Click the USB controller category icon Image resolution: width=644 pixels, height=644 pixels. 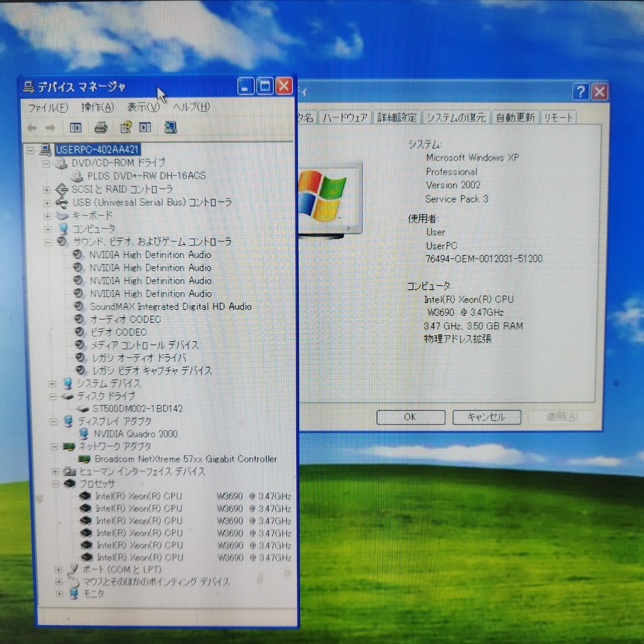pyautogui.click(x=63, y=202)
